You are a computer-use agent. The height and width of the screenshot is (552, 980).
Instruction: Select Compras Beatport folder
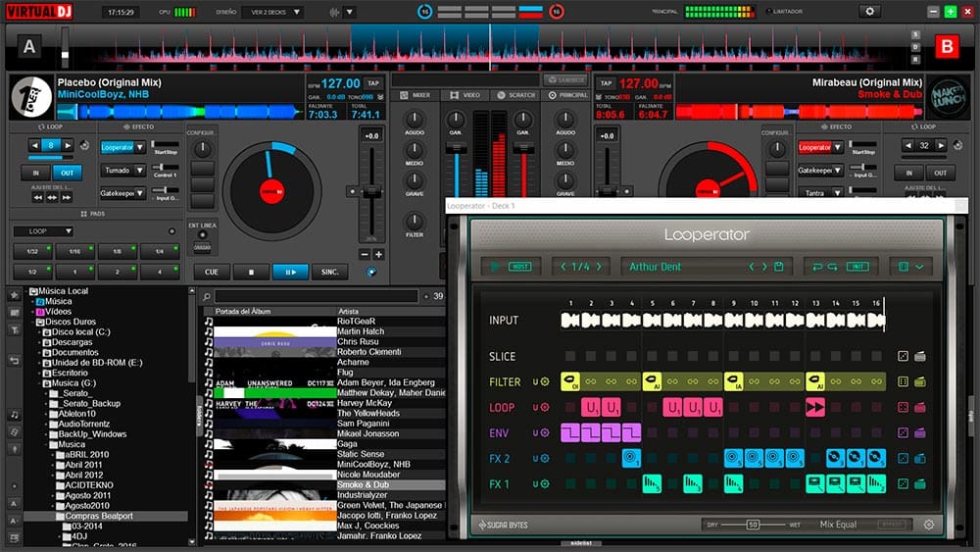99,516
